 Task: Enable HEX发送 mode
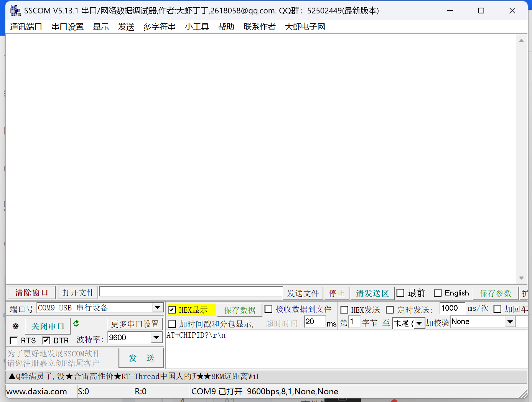pyautogui.click(x=344, y=310)
